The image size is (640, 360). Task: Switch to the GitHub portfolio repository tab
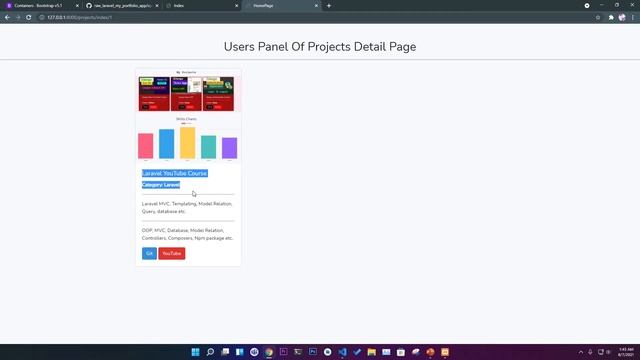pos(122,6)
